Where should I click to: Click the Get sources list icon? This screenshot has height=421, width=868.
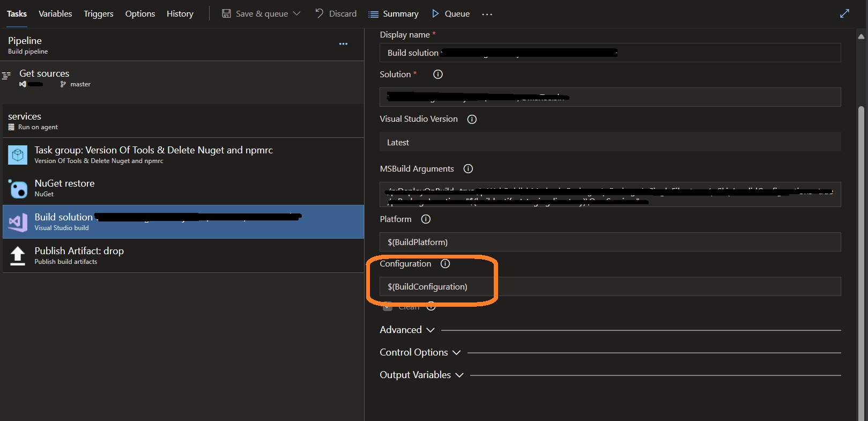click(x=6, y=76)
